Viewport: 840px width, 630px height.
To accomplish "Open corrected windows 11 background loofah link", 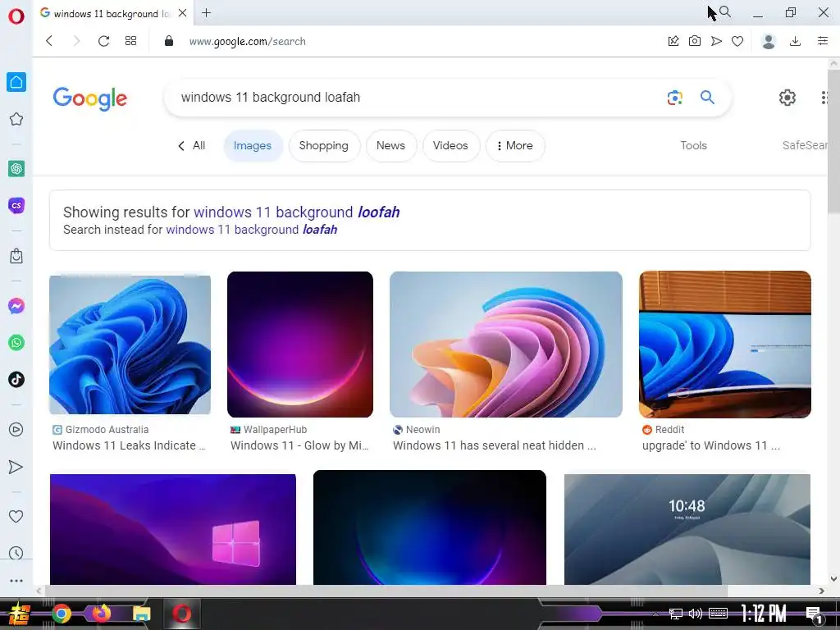I will (297, 212).
